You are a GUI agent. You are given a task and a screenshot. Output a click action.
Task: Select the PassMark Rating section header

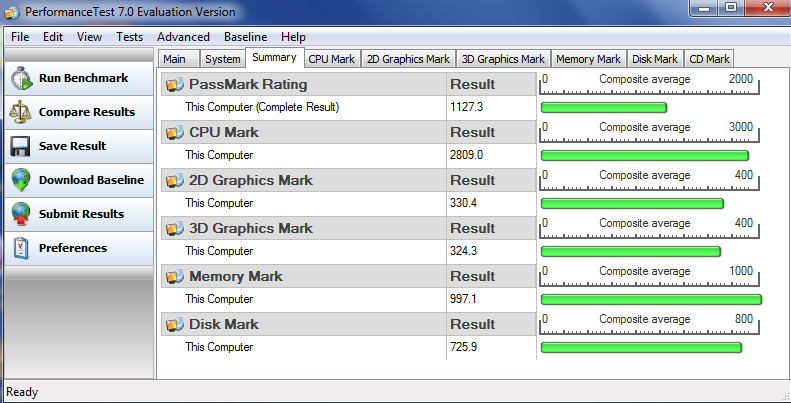pos(304,84)
